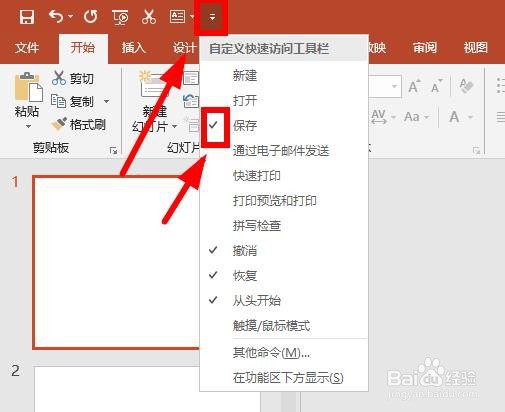Decrease font size icon
The height and width of the screenshot is (412, 505).
pos(437,86)
